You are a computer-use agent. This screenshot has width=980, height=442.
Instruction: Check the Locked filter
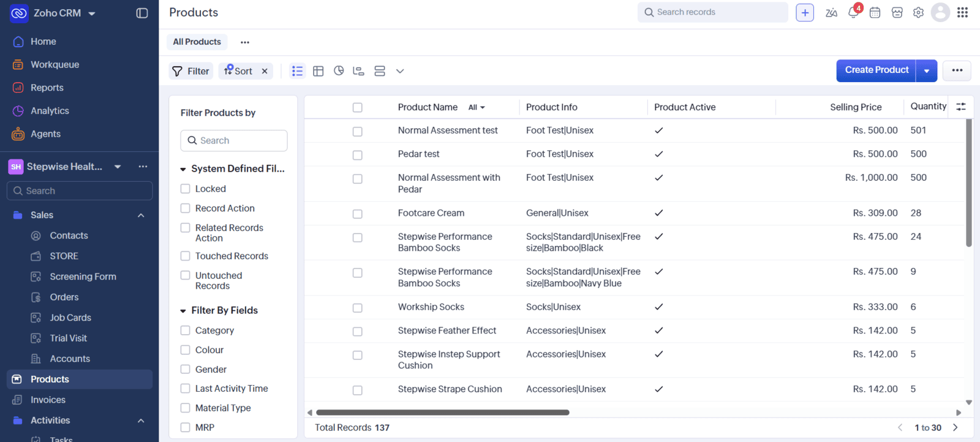coord(185,189)
